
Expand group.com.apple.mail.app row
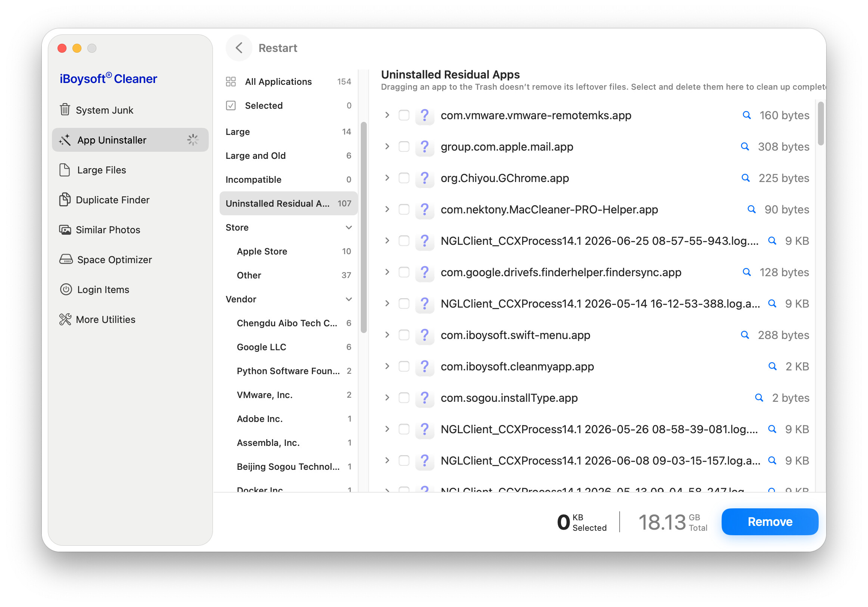[x=387, y=147]
